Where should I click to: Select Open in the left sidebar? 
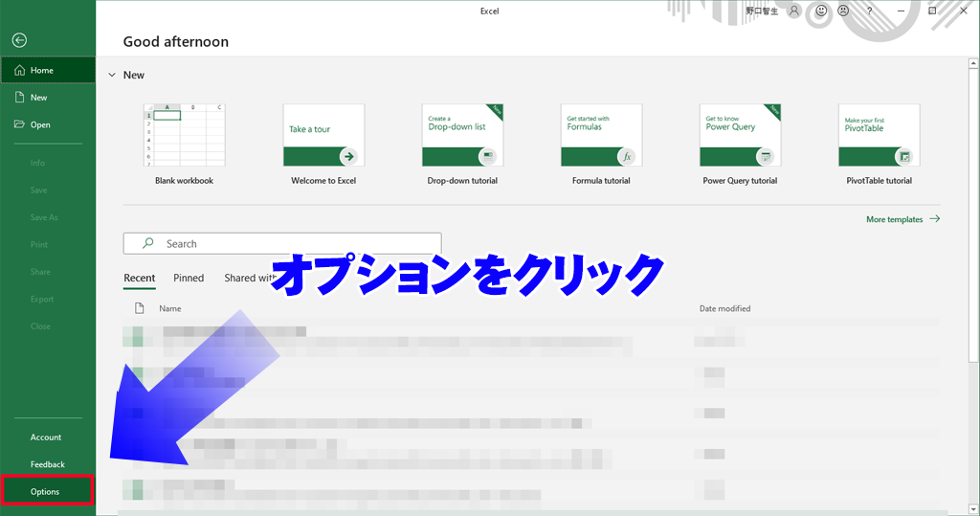pyautogui.click(x=48, y=124)
